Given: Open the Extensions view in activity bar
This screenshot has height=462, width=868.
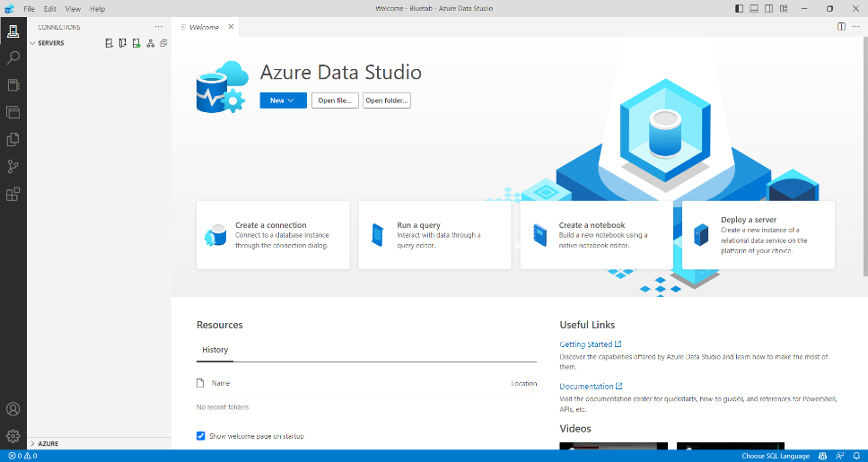Looking at the screenshot, I should (x=13, y=194).
